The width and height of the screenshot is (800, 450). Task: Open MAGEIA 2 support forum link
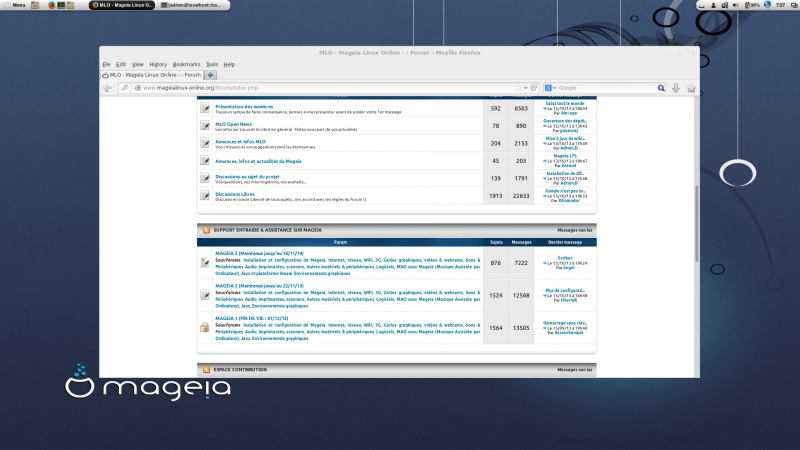click(259, 286)
